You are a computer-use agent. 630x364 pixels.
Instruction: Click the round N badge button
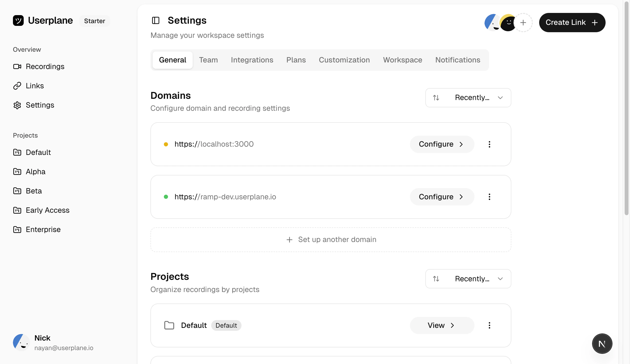tap(602, 344)
